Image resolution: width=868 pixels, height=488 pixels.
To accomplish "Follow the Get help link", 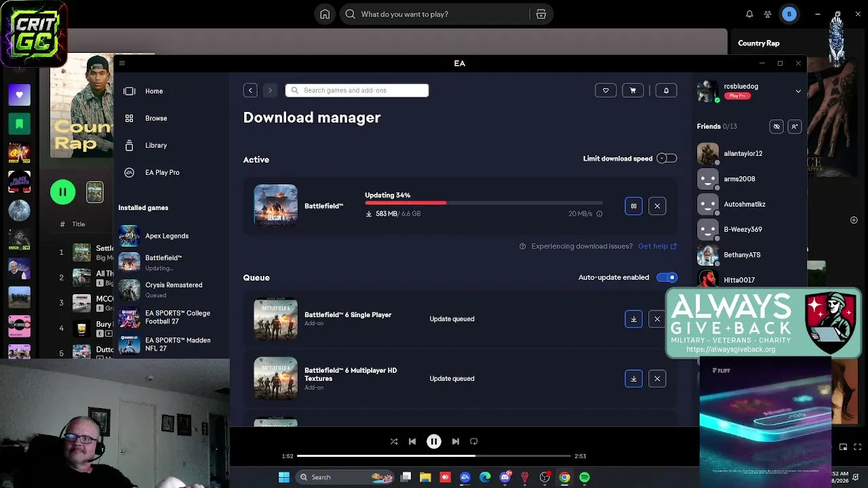I will tap(657, 246).
